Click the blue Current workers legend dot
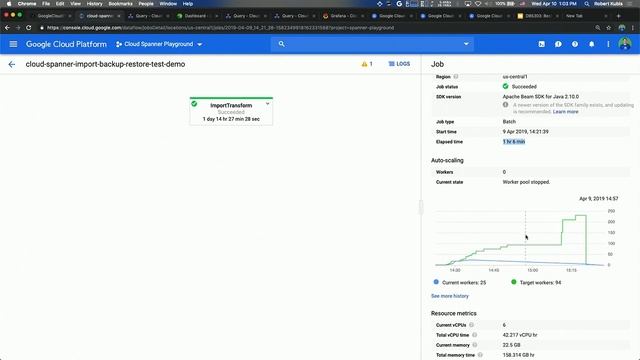 436,282
